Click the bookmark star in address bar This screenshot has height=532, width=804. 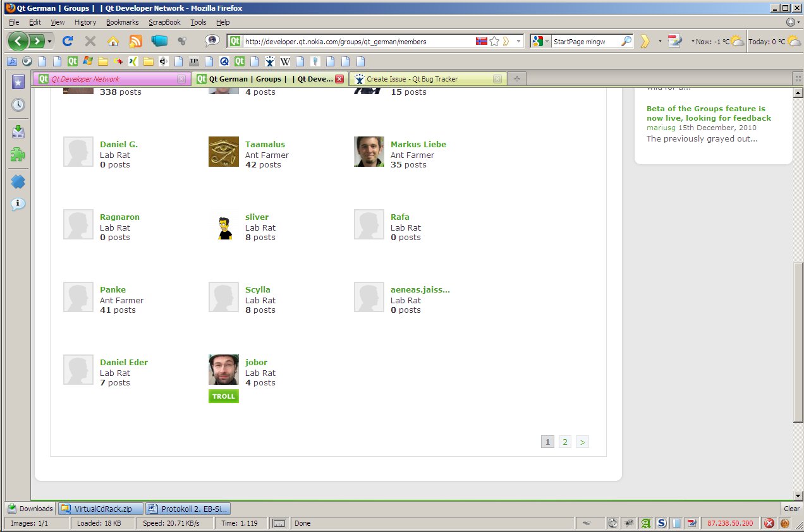pyautogui.click(x=494, y=41)
